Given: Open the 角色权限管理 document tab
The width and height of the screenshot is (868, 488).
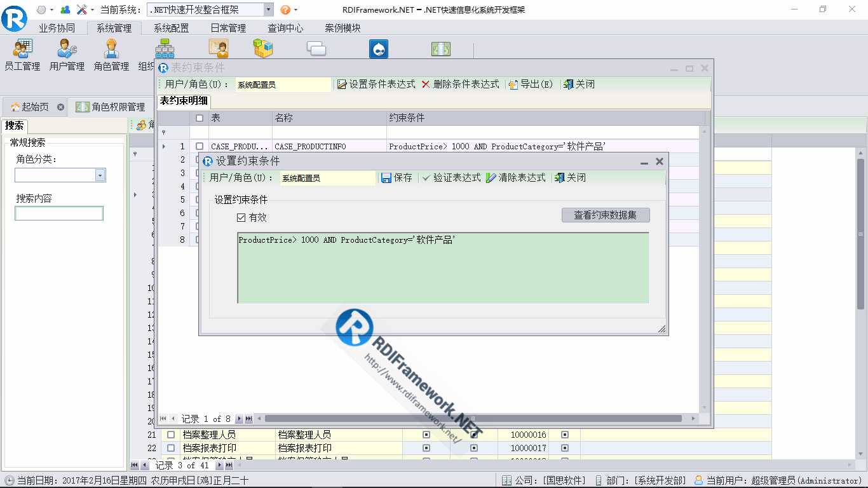Looking at the screenshot, I should [111, 107].
